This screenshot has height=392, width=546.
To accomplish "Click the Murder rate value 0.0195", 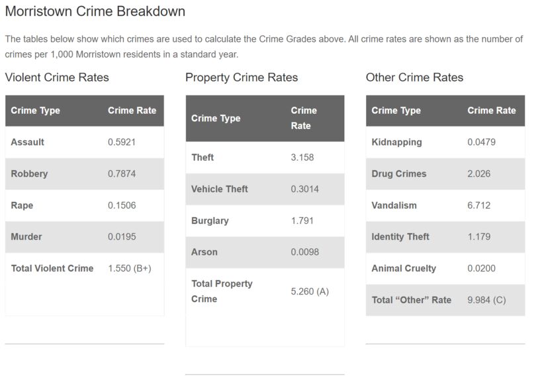I will click(122, 237).
